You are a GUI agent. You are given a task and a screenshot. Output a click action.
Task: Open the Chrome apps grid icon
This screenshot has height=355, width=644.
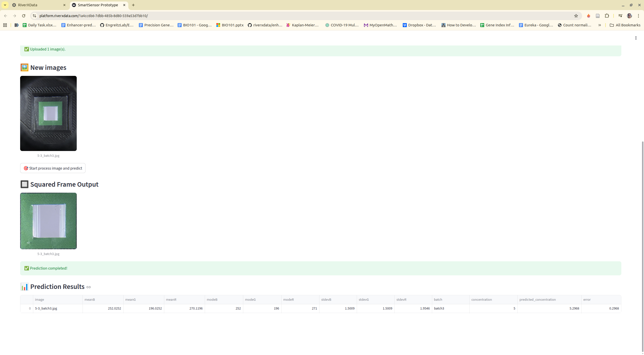point(5,25)
